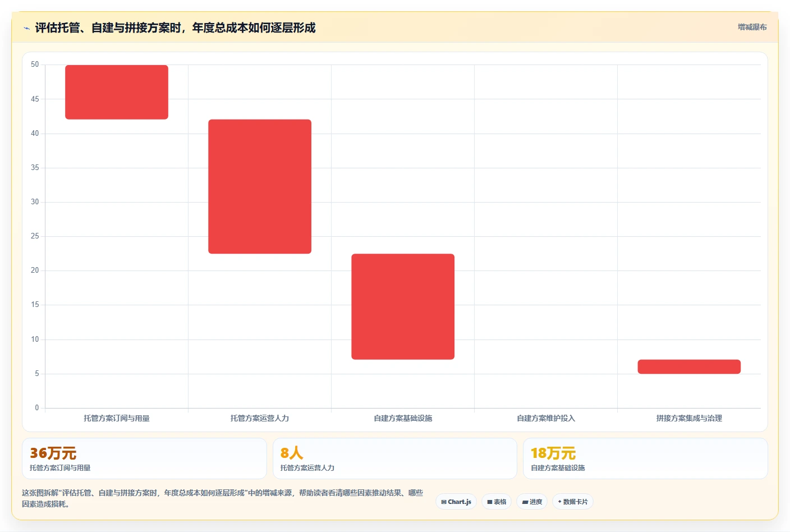Viewport: 790px width, 532px height.
Task: Click the 数据卡片 tag chip
Action: click(573, 502)
